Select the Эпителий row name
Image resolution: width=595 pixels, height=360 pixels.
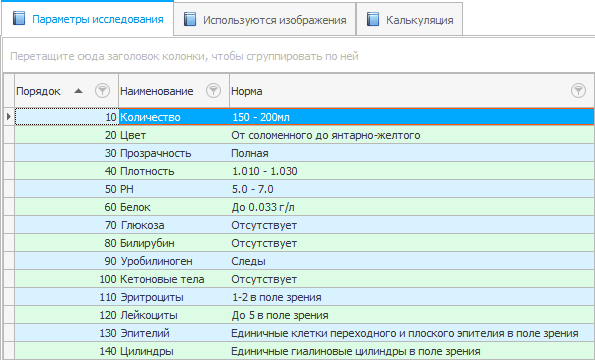pyautogui.click(x=145, y=333)
